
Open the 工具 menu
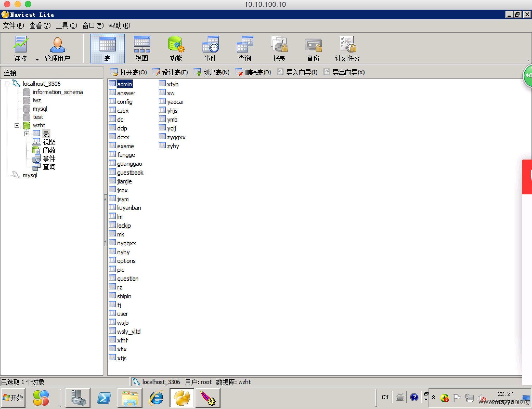[x=67, y=25]
